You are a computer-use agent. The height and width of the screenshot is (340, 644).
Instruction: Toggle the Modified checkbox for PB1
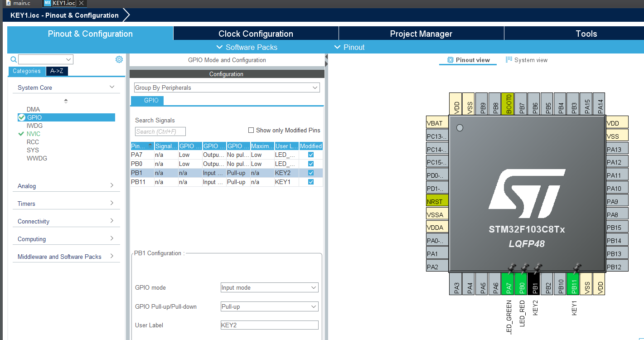[311, 173]
